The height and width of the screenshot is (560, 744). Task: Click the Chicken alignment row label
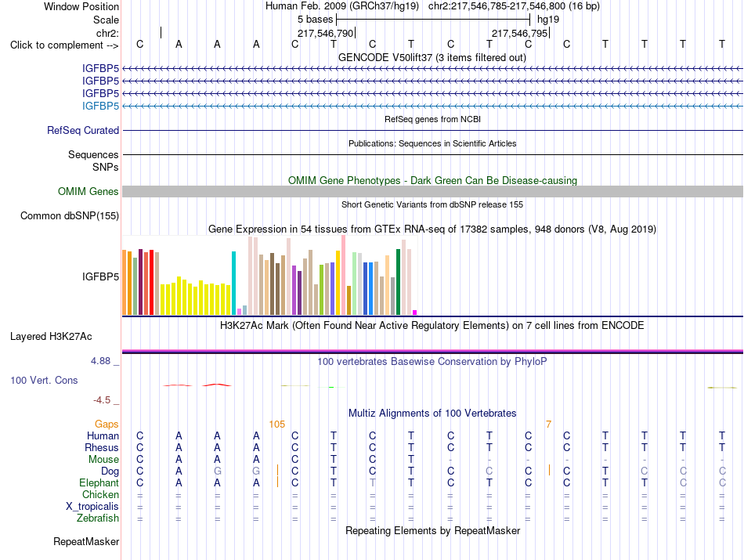click(x=100, y=494)
